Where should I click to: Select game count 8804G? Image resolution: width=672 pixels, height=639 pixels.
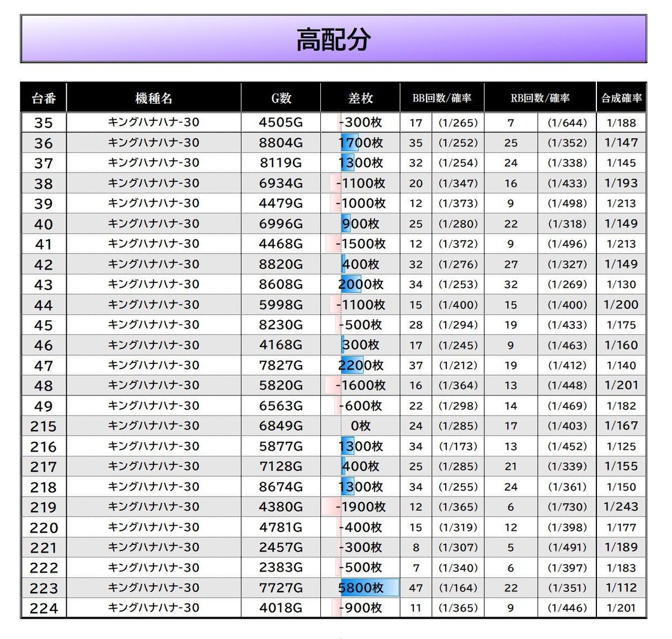pos(281,143)
